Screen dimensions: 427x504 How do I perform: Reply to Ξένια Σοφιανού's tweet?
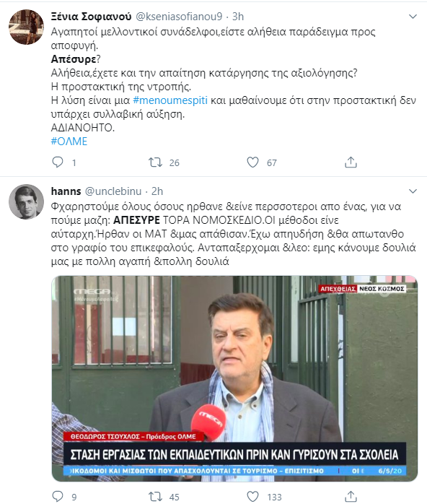tap(58, 162)
